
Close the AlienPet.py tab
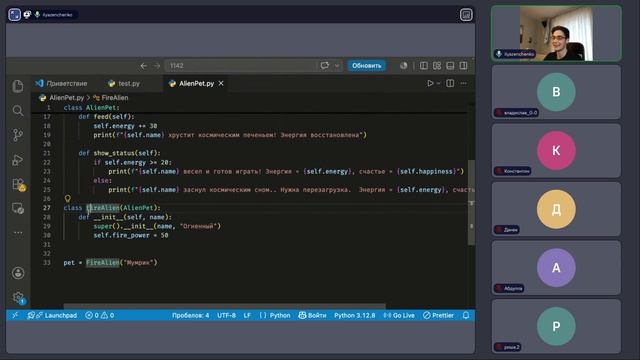tap(221, 83)
